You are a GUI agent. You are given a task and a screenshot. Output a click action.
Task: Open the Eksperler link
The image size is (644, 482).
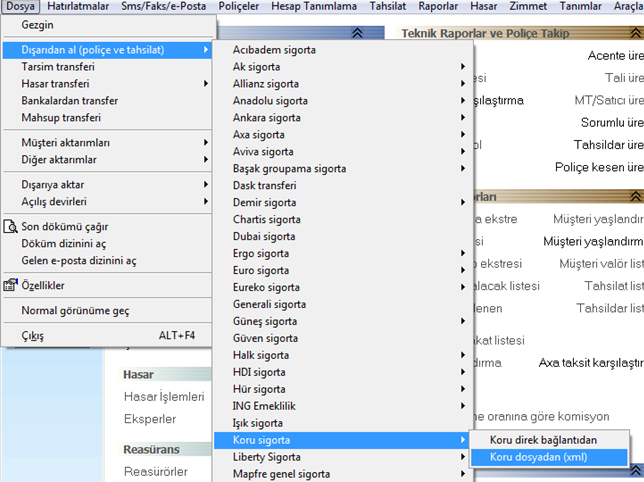click(149, 419)
